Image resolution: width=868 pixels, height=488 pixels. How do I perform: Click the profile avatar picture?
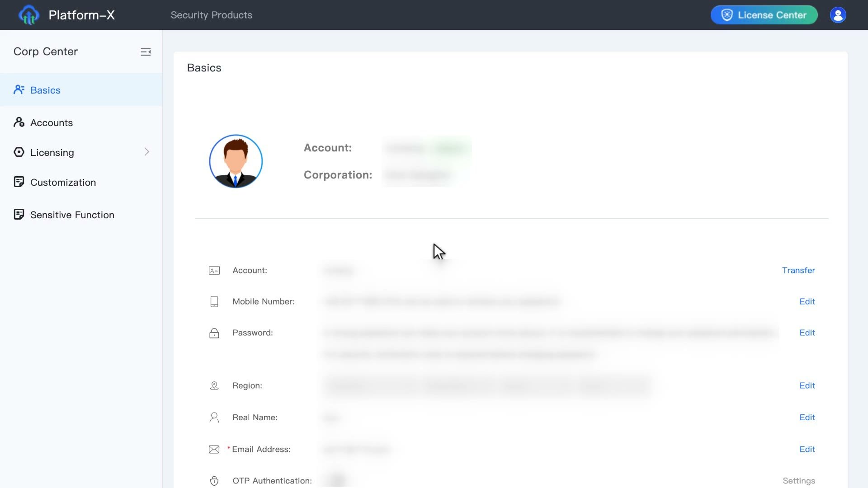point(236,161)
